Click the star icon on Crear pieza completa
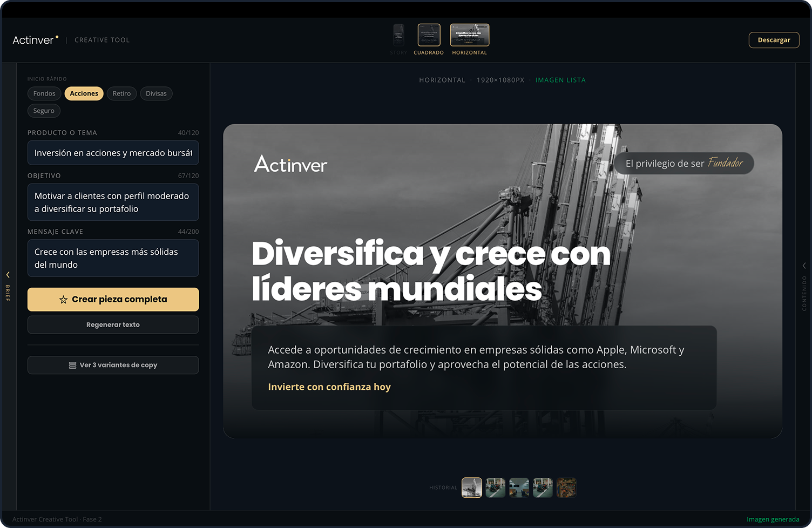 pos(63,300)
